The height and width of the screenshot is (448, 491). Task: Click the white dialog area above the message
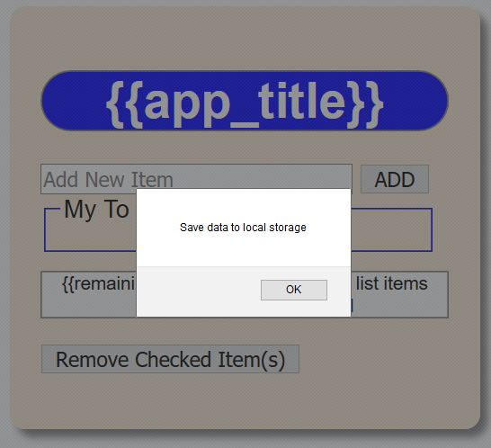click(x=244, y=203)
